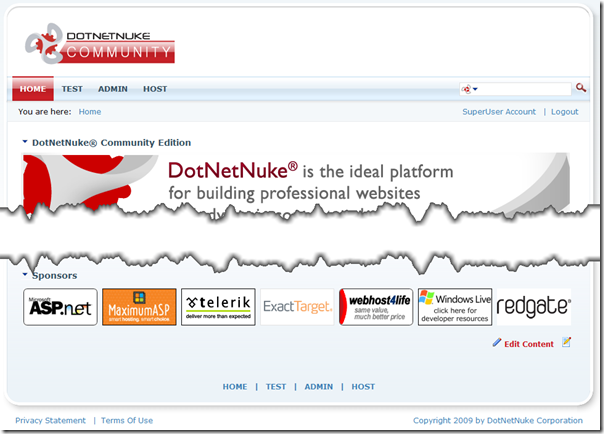
Task: Open the TEST tab in main menu
Action: click(72, 89)
